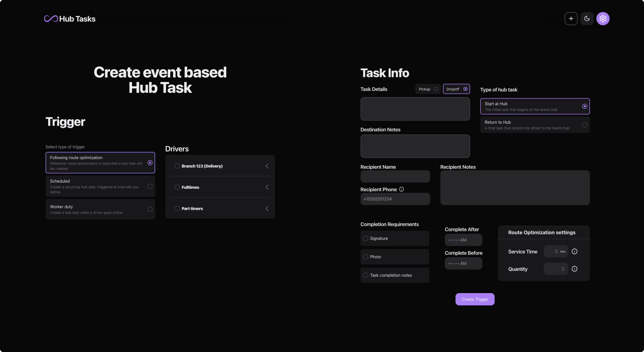This screenshot has height=352, width=644.
Task: Click the Quantity info icon
Action: click(x=574, y=269)
